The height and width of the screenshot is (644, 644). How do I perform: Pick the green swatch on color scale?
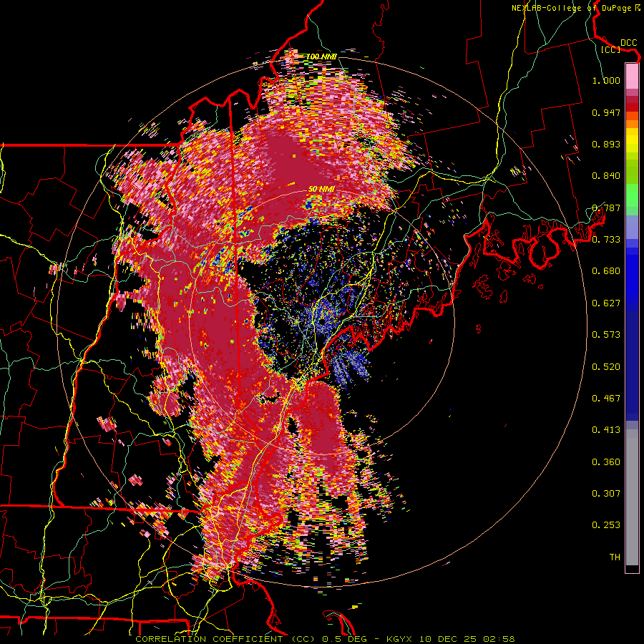(x=632, y=195)
